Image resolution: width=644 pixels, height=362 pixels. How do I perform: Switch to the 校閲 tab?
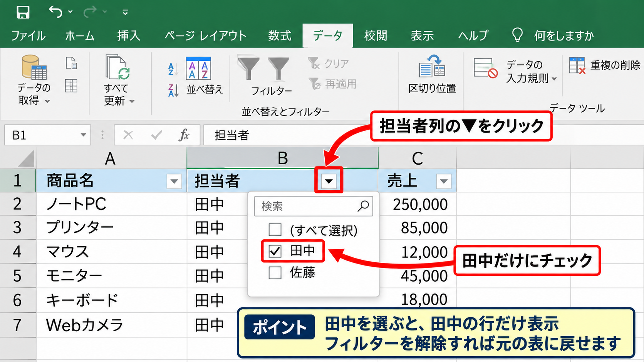coord(376,36)
